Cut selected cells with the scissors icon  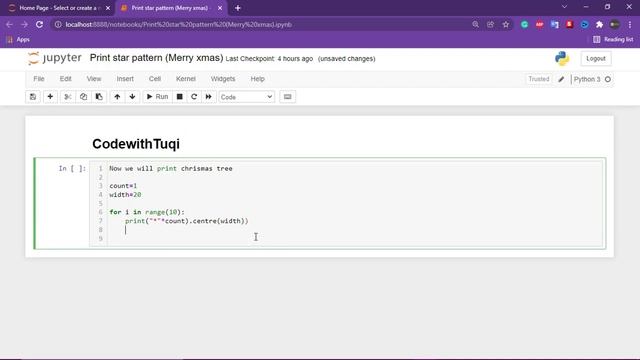click(x=68, y=97)
